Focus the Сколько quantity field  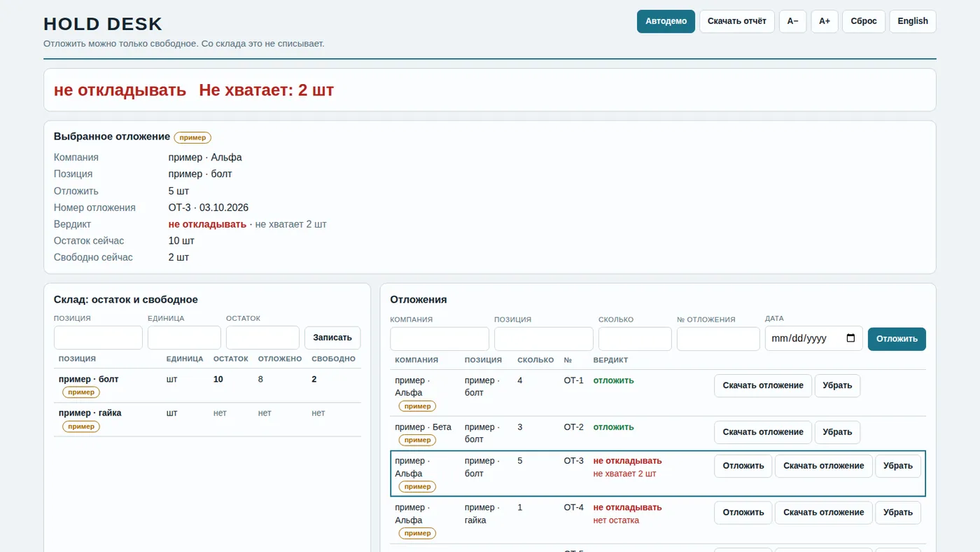[635, 339]
